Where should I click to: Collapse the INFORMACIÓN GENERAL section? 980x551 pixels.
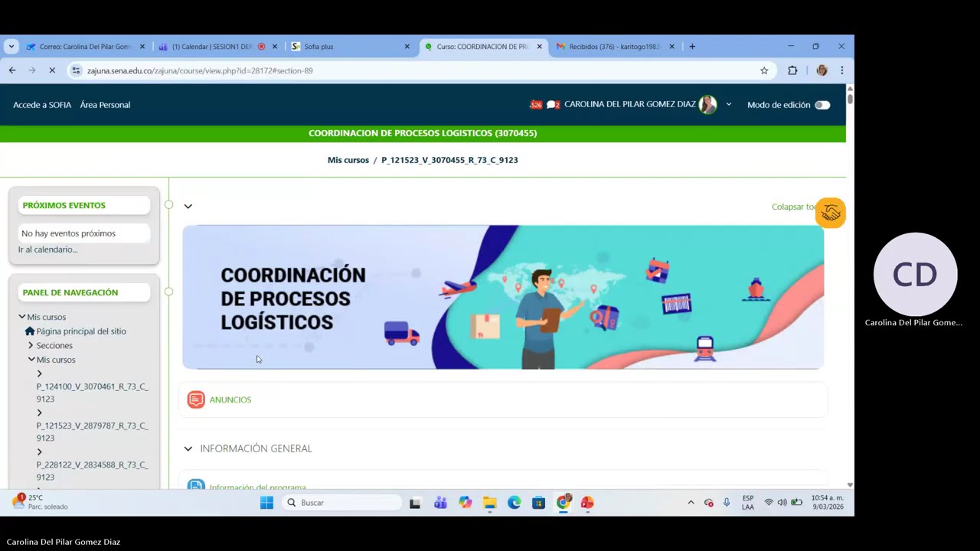click(x=188, y=449)
